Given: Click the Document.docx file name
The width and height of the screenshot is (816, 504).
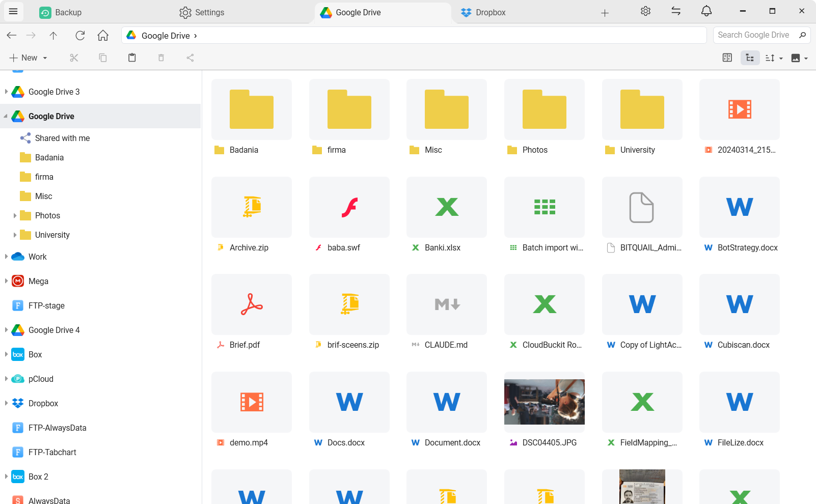Looking at the screenshot, I should (x=452, y=443).
